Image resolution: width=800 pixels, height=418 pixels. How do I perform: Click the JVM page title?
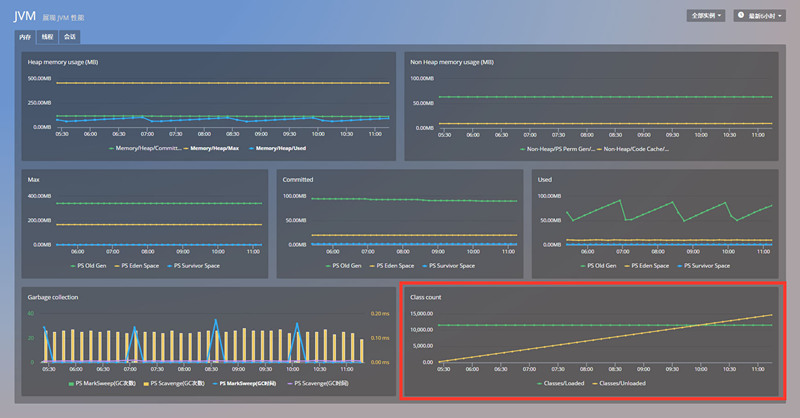pos(25,15)
